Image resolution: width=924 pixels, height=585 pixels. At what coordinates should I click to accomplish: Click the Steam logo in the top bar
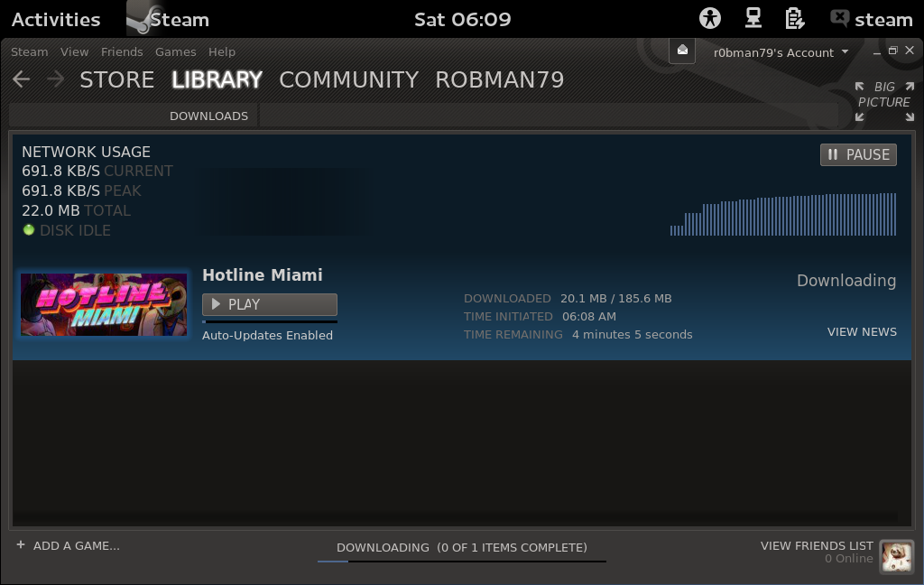tap(140, 19)
